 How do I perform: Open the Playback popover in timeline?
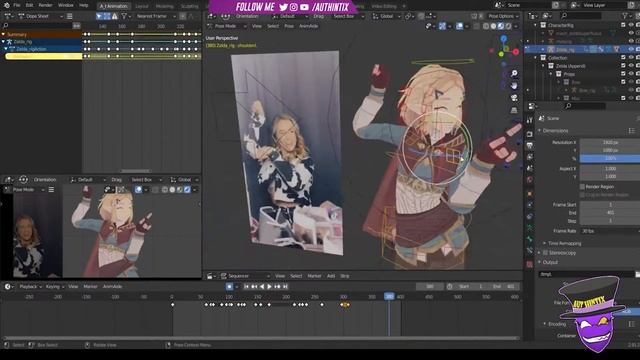(x=30, y=287)
